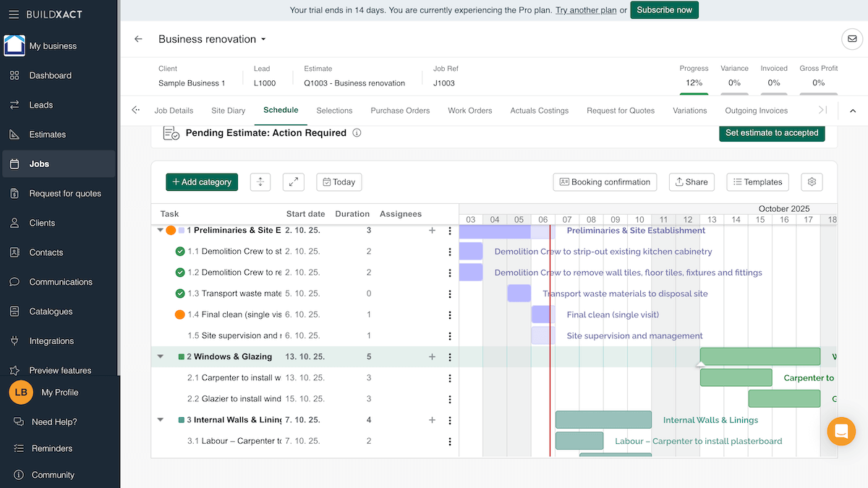
Task: Select the expand/collapse rows icon next to Add category
Action: point(260,182)
